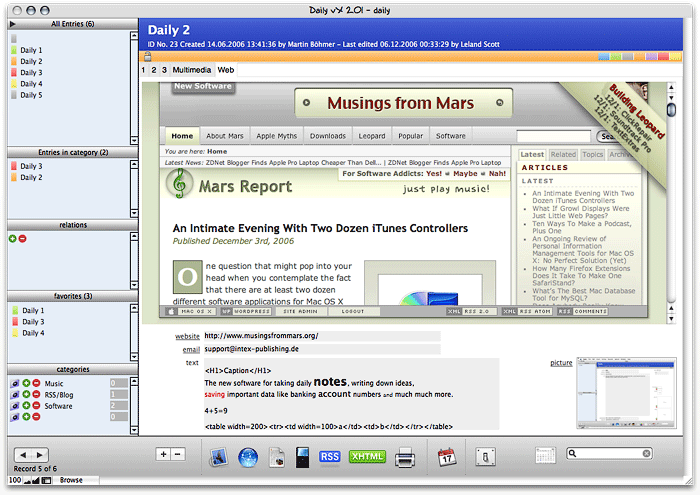Click bottom down arrow of web view scrollbar
Viewport: 700px width, 495px height.
click(x=671, y=319)
